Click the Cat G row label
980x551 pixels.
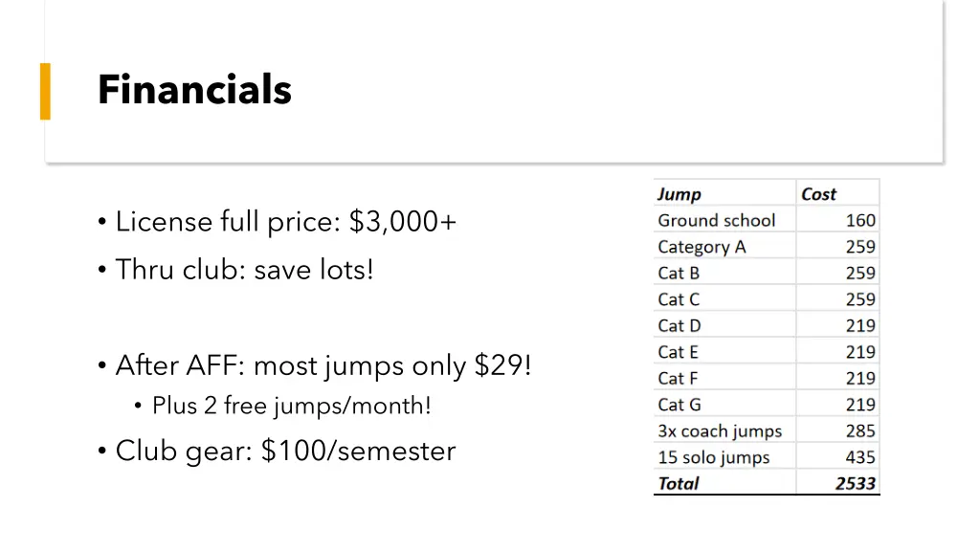coord(679,405)
